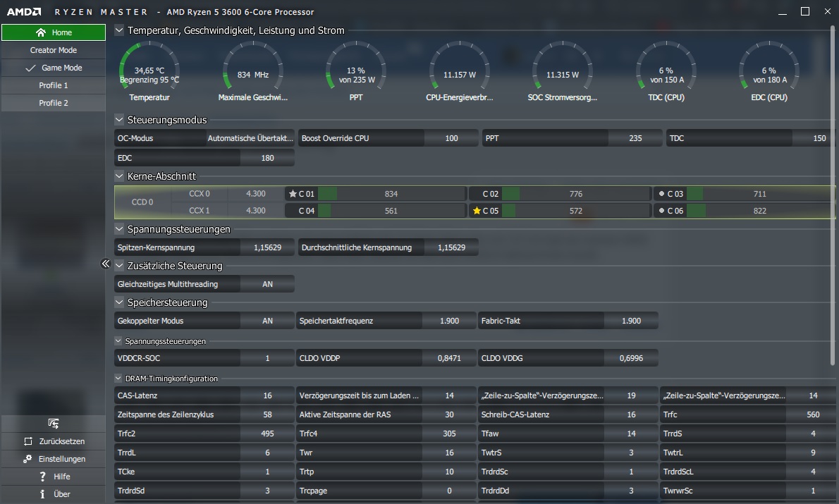Click the Über info icon
Screen dimensions: 839x504
pyautogui.click(x=42, y=494)
